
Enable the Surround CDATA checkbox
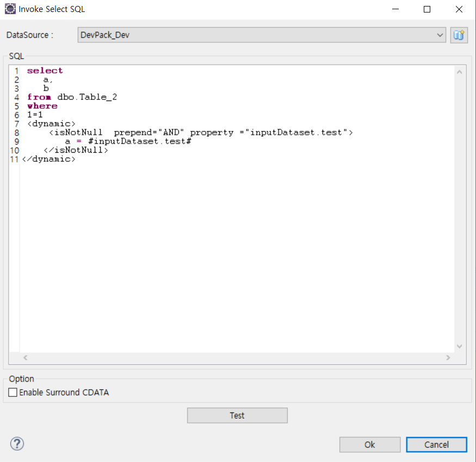[x=13, y=392]
